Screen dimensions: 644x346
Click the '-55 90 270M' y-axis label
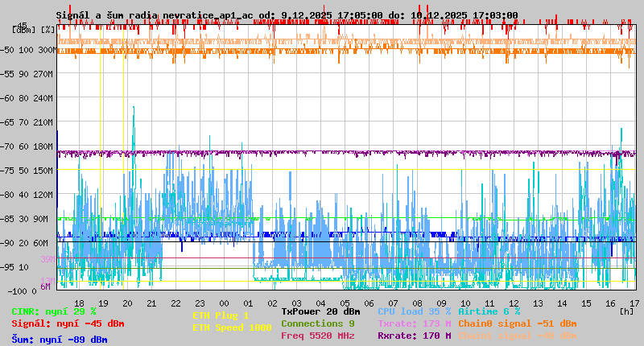[27, 74]
